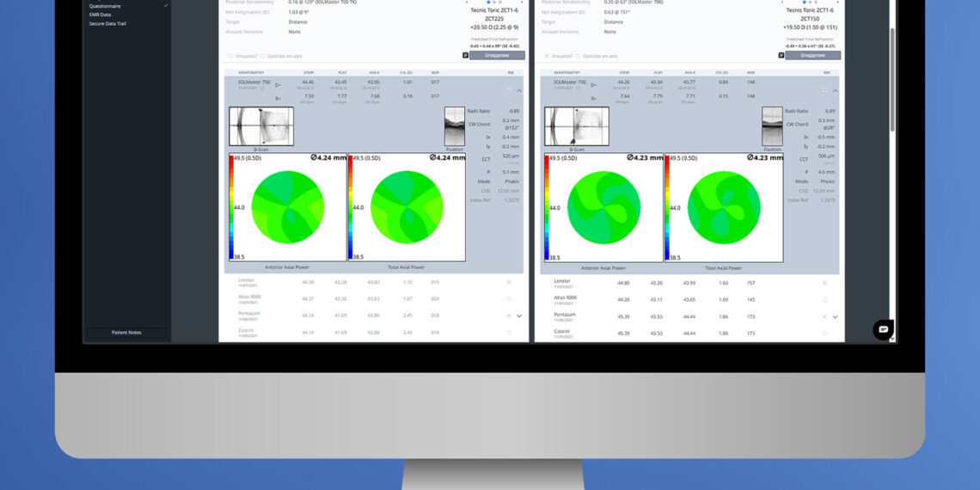Select right panel Atlas 9000 row name

(x=565, y=298)
